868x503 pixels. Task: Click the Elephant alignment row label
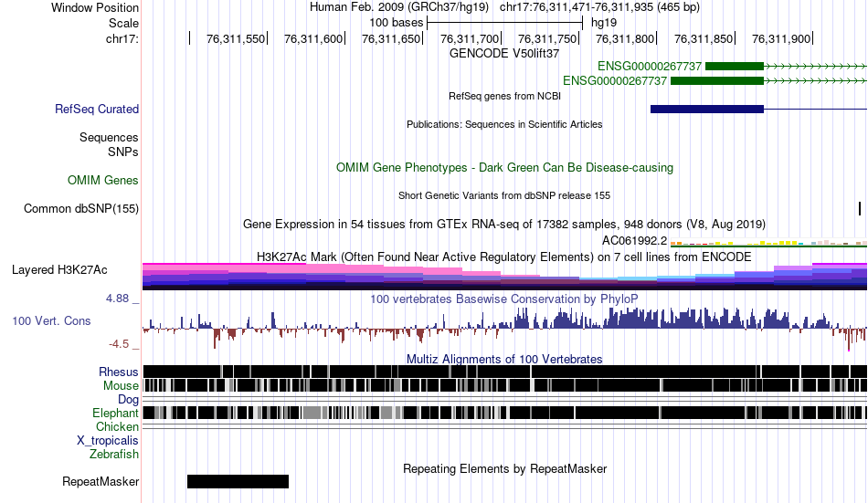[x=116, y=414]
